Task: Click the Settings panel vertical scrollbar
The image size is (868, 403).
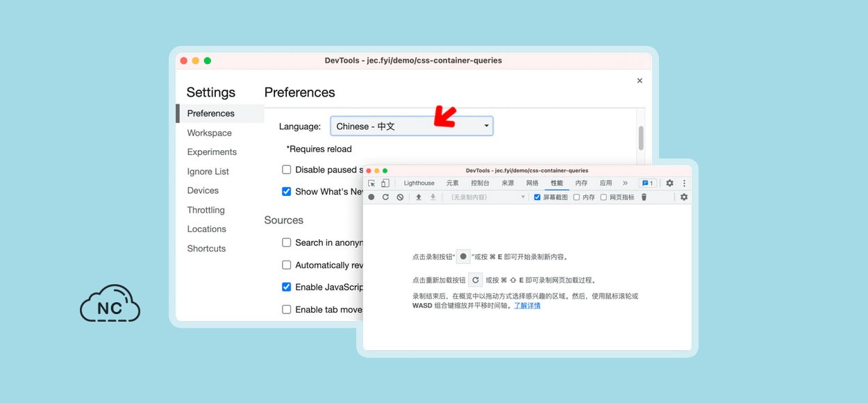Action: tap(641, 138)
